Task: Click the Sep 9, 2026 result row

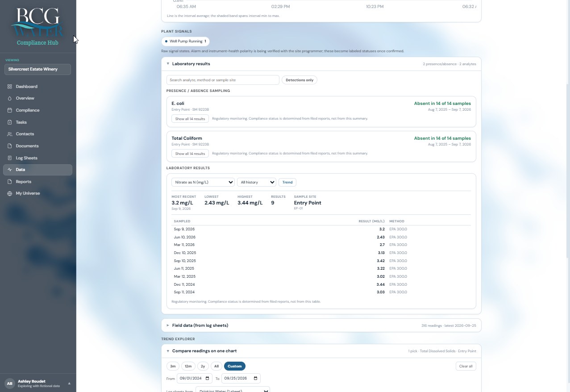Action: (321, 229)
